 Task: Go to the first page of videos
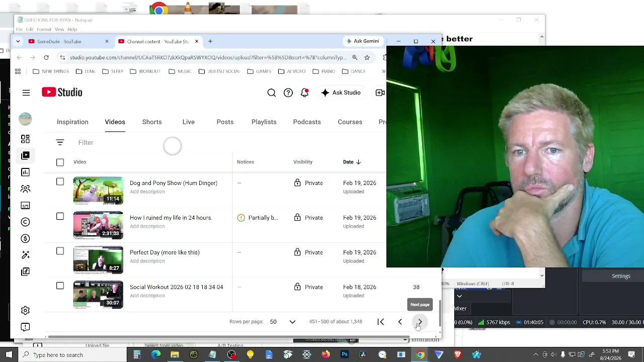coord(381,322)
